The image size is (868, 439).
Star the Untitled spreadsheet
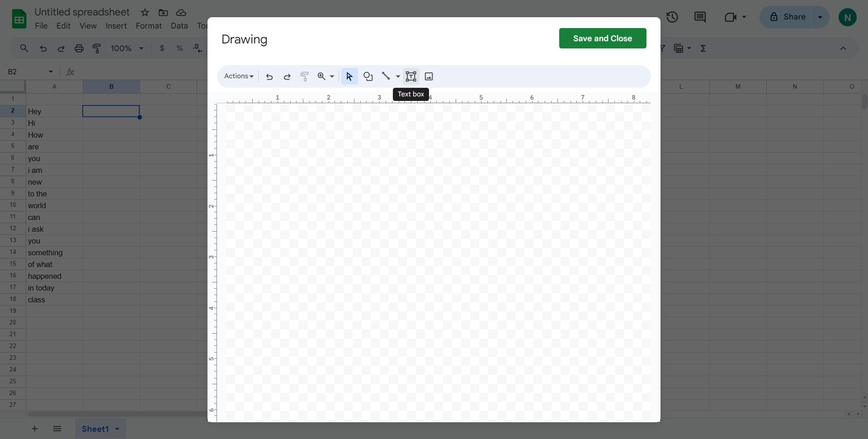145,13
